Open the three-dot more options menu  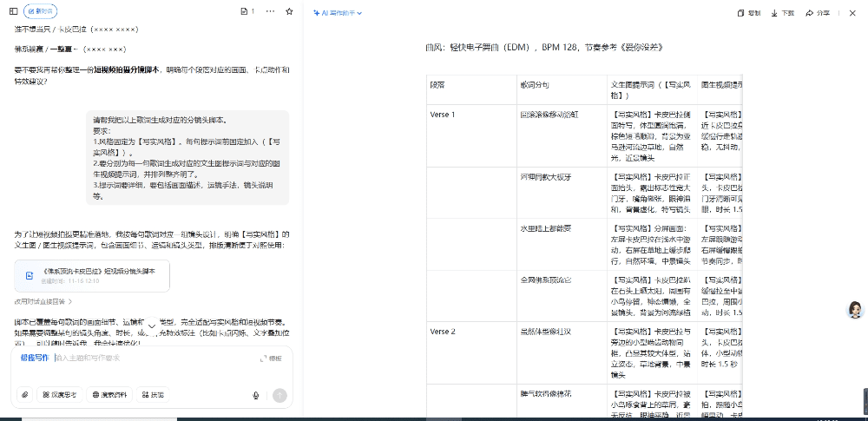pos(271,12)
